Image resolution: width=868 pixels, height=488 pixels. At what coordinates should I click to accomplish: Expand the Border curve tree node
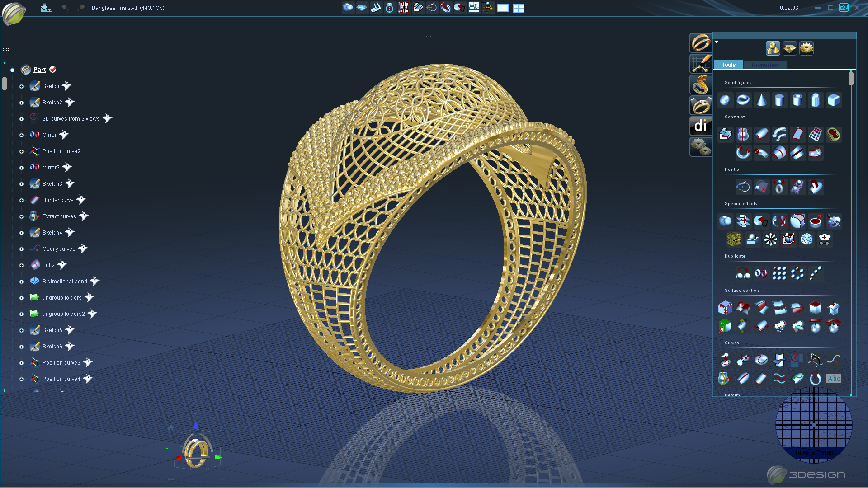coord(21,200)
